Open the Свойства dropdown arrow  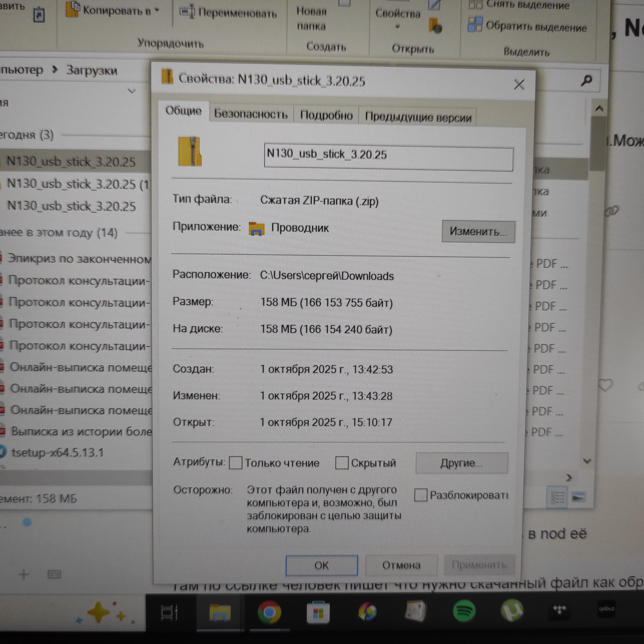tap(397, 27)
